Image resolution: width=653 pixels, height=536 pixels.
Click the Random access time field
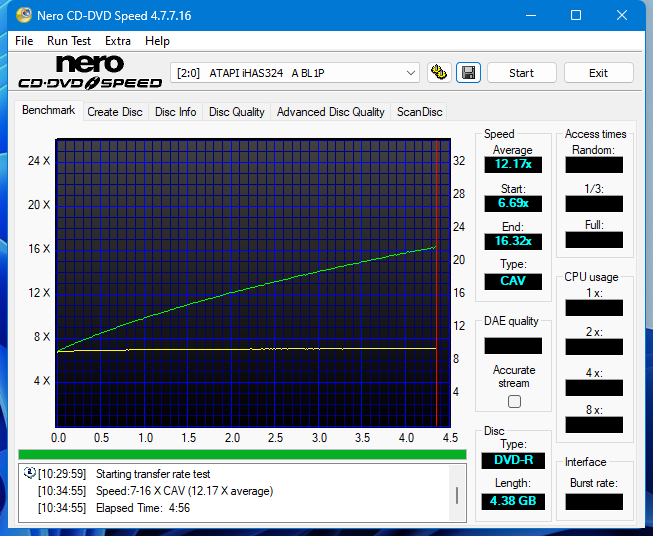coord(594,165)
